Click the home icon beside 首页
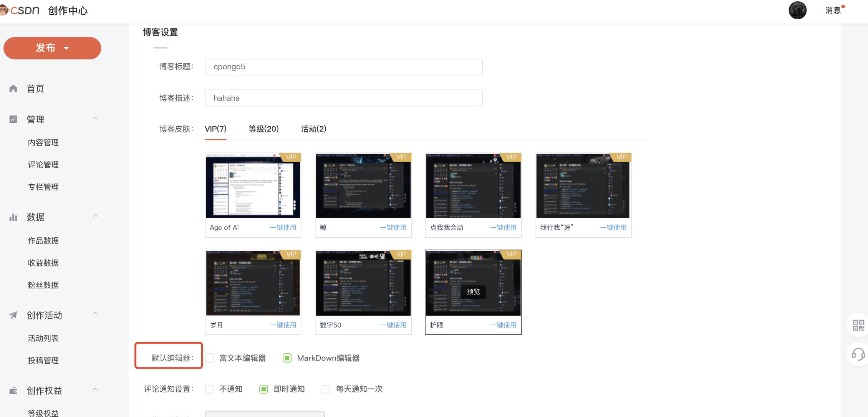Viewport: 868px width, 417px height. [13, 88]
